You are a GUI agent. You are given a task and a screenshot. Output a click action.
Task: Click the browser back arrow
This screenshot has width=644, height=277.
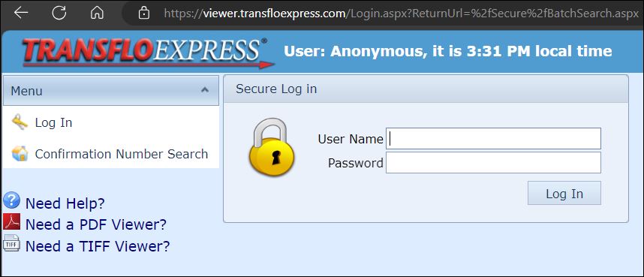[21, 13]
